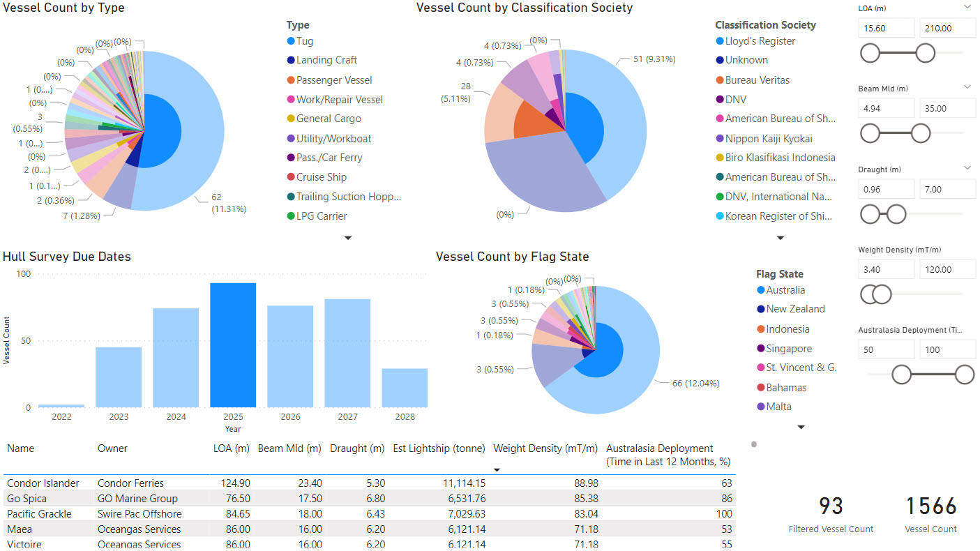Open the LOA (m) slicer dropdown chevron
The image size is (980, 551).
(967, 7)
